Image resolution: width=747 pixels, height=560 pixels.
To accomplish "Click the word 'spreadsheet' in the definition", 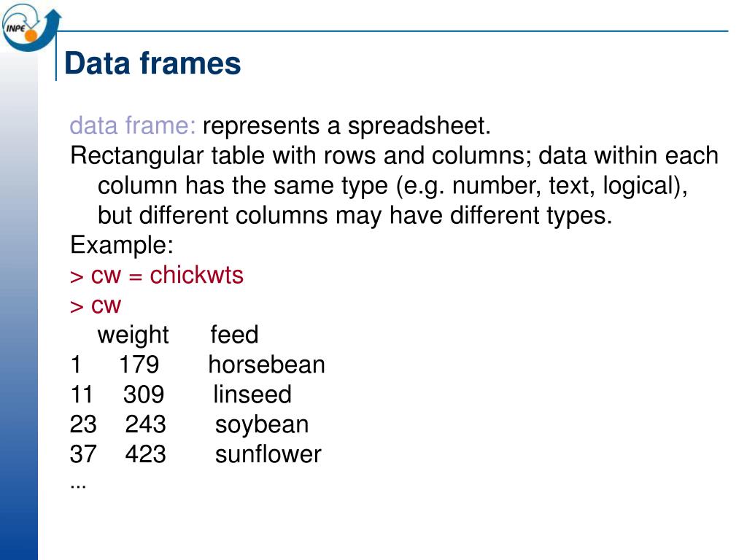I will pyautogui.click(x=416, y=127).
